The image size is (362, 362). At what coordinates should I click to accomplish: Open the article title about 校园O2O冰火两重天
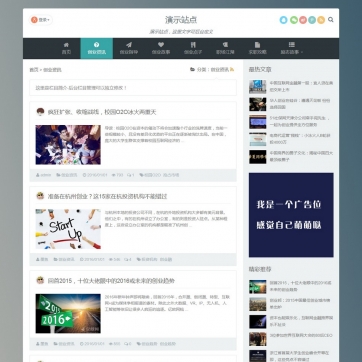point(102,112)
